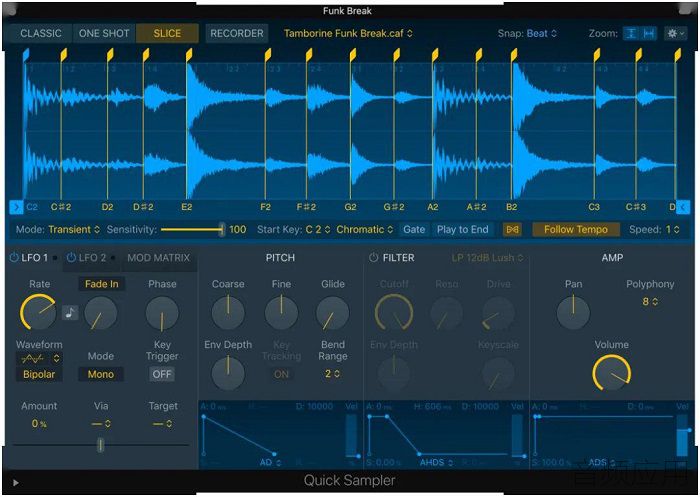Image resolution: width=700 pixels, height=497 pixels.
Task: Open the Mode Transient dropdown
Action: tap(74, 230)
